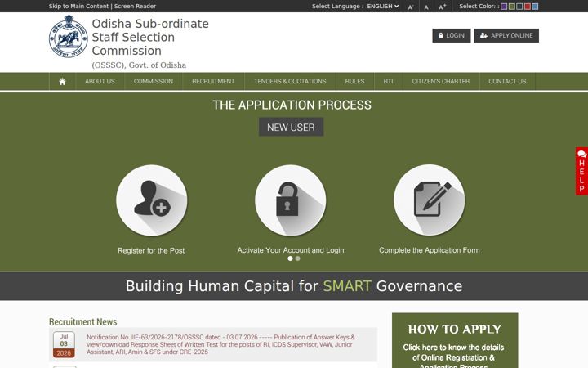Open the HOW TO APPLY panel
The height and width of the screenshot is (368, 588).
[x=455, y=340]
